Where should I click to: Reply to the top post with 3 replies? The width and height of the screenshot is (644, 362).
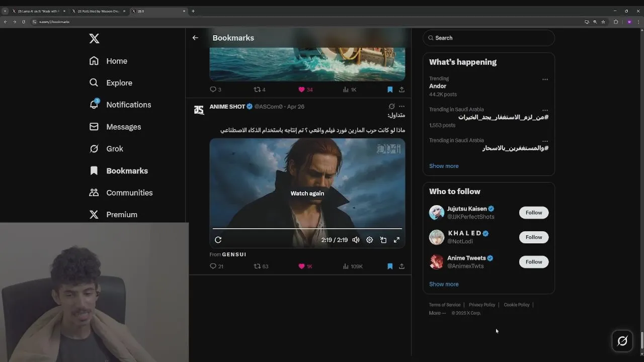click(215, 89)
